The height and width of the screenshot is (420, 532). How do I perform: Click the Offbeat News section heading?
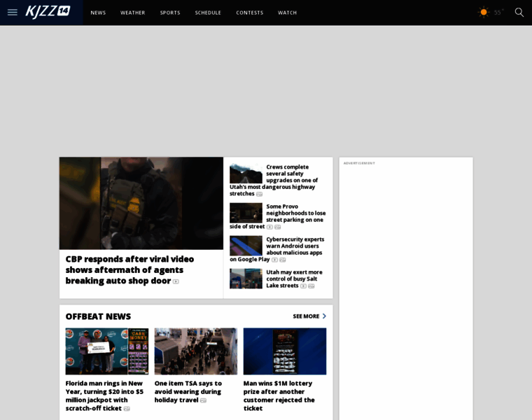[x=98, y=316]
